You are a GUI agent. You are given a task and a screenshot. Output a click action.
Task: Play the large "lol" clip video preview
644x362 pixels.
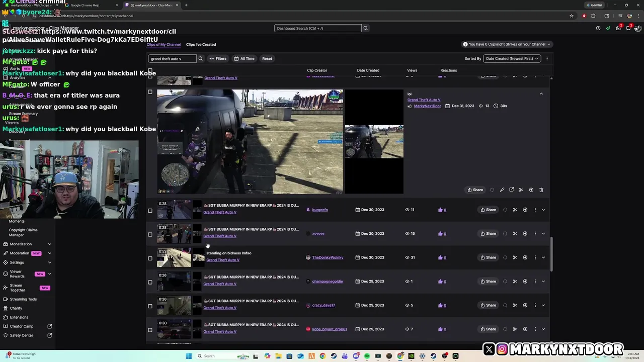(x=250, y=142)
